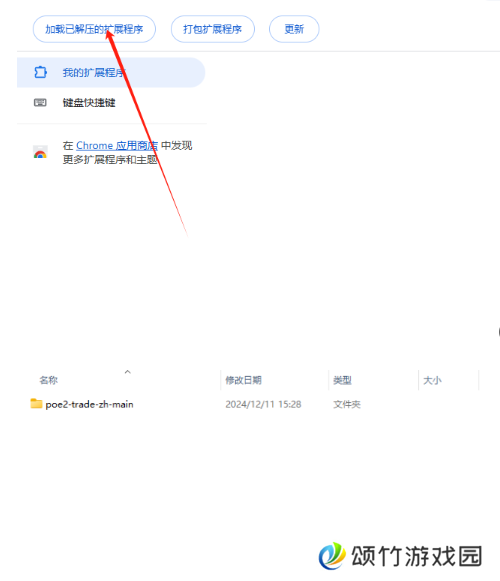
Task: Click the 更新 button
Action: tap(294, 29)
